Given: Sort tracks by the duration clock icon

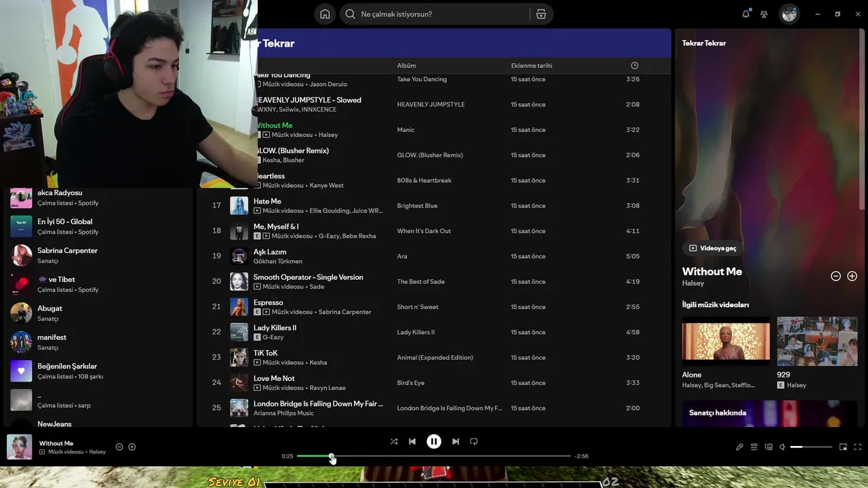Looking at the screenshot, I should 635,66.
